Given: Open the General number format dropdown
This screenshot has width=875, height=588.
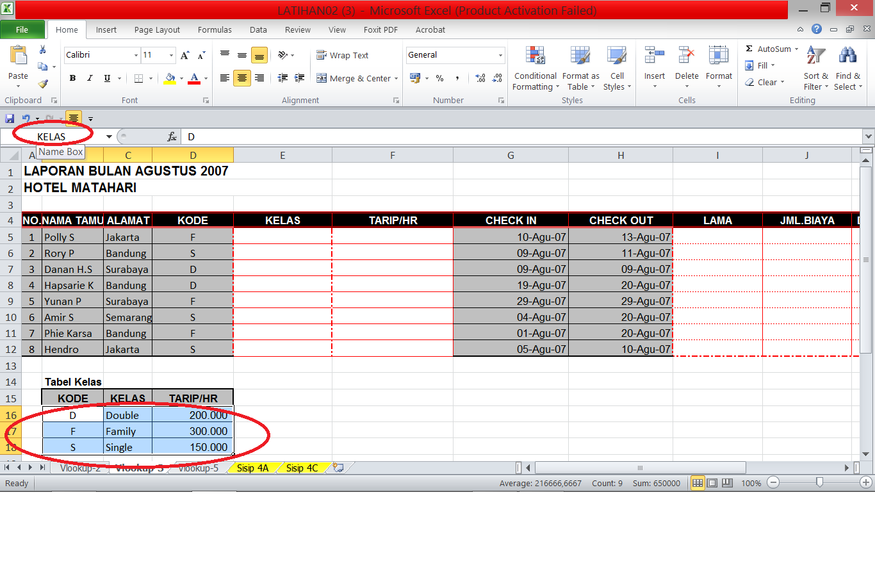Looking at the screenshot, I should pos(500,55).
